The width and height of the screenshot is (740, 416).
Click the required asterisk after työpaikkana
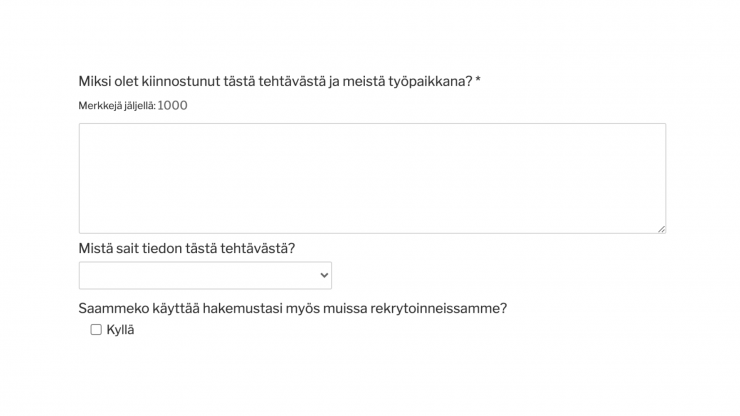[x=478, y=80]
